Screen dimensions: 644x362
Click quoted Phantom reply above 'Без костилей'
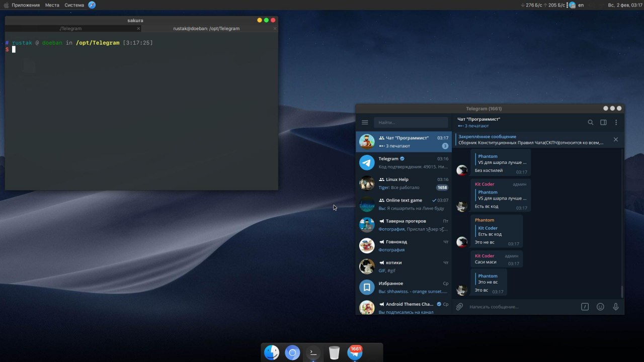point(501,159)
